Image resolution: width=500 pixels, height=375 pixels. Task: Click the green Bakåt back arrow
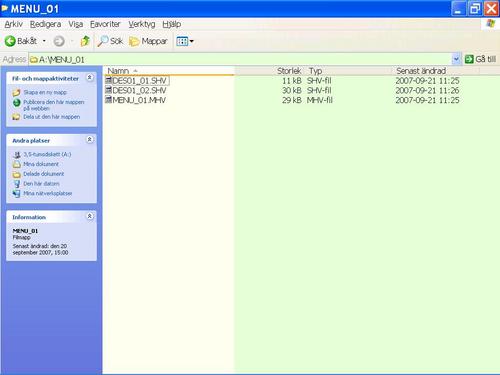pyautogui.click(x=10, y=41)
